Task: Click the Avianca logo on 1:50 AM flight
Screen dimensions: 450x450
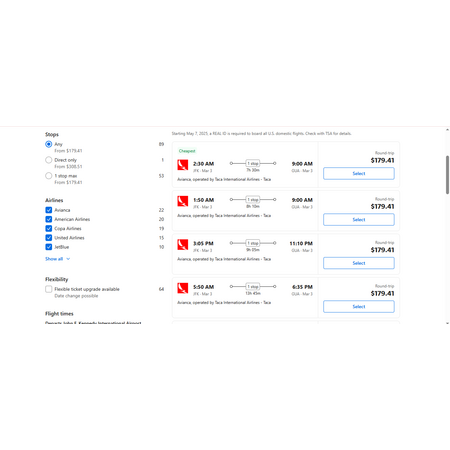Action: pyautogui.click(x=183, y=201)
